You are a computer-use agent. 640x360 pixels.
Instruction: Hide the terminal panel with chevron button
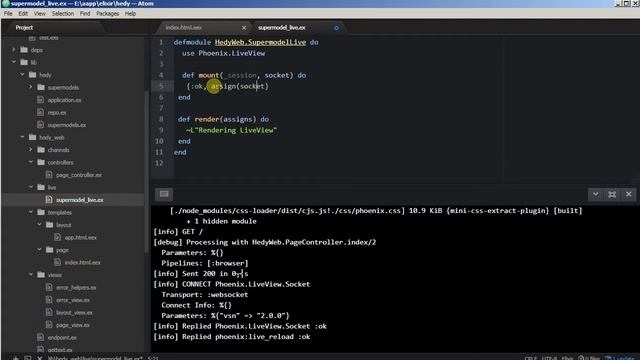point(596,194)
